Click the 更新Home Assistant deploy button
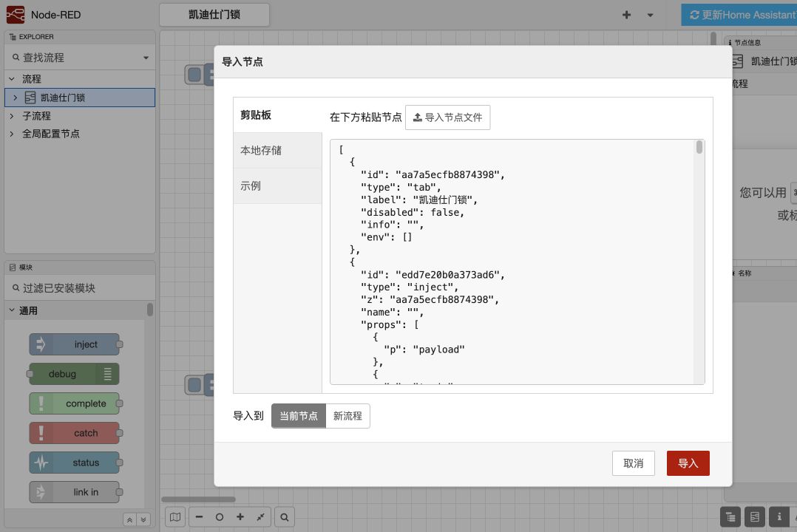797x532 pixels. point(739,16)
